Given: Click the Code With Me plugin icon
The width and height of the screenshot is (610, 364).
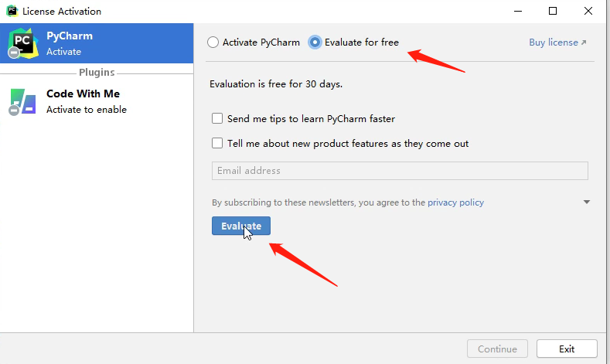Looking at the screenshot, I should 22,101.
